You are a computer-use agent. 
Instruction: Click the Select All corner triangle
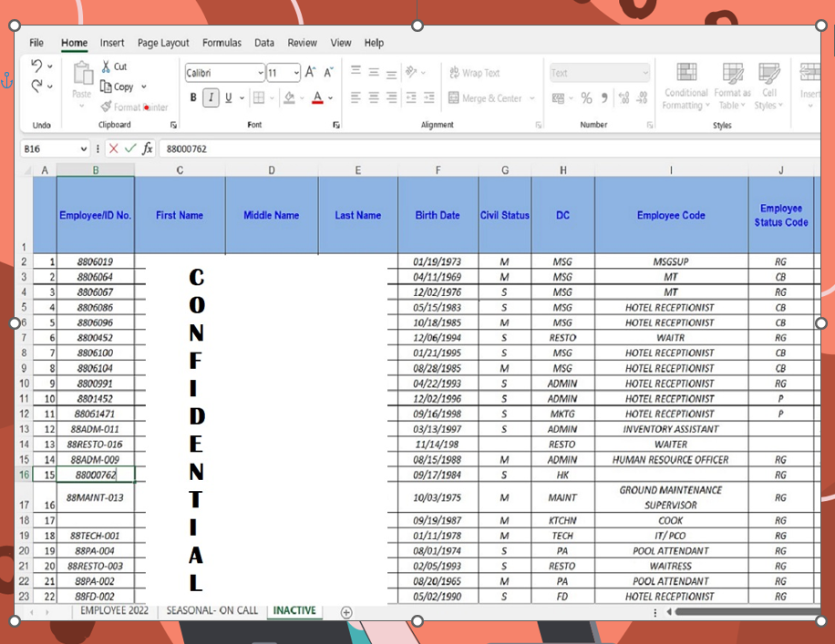pyautogui.click(x=26, y=170)
